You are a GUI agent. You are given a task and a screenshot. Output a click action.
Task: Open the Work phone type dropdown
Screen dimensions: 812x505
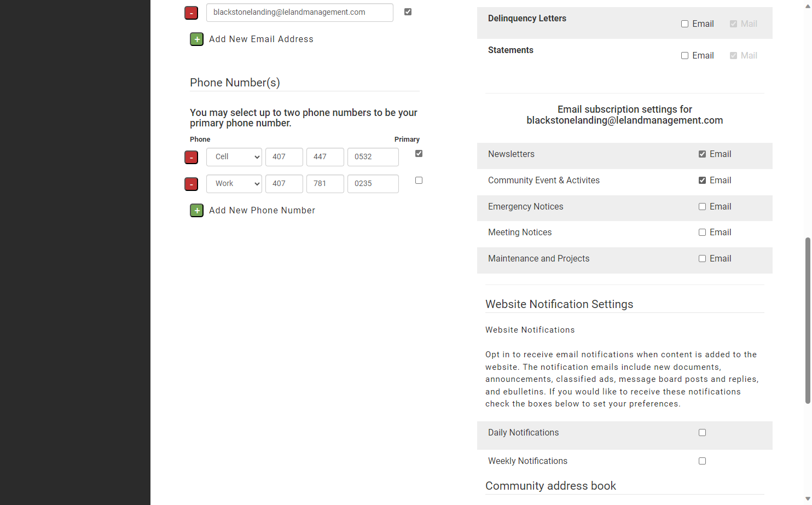tap(234, 184)
